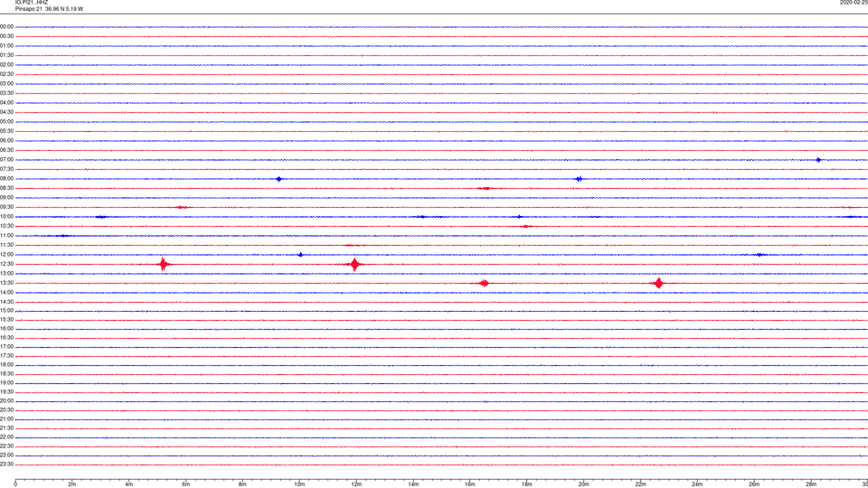Select the 00:30 time label
This screenshot has width=868, height=488.
[6, 36]
